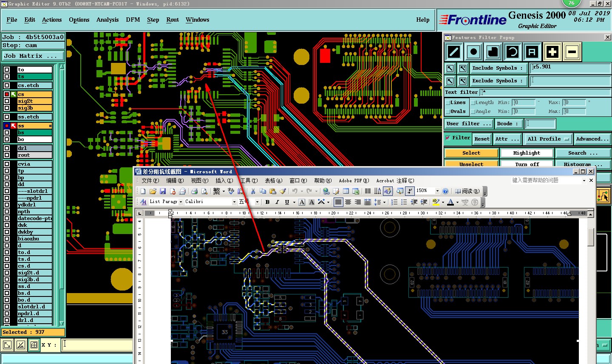Toggle the positive polarity filter icon
Viewport: 612px width, 364px height.
click(552, 52)
